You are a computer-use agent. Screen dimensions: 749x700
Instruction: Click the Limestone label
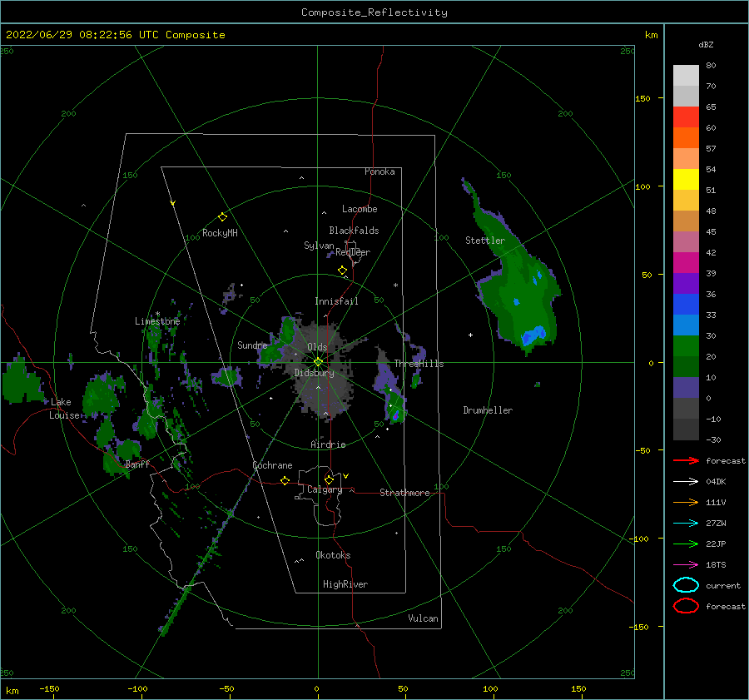pyautogui.click(x=157, y=321)
